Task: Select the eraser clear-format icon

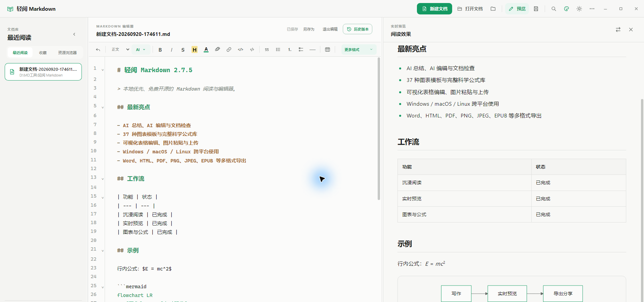Action: point(218,50)
